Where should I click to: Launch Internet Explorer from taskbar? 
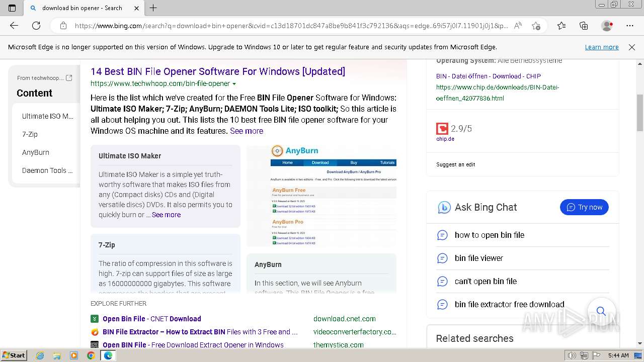coord(40,355)
